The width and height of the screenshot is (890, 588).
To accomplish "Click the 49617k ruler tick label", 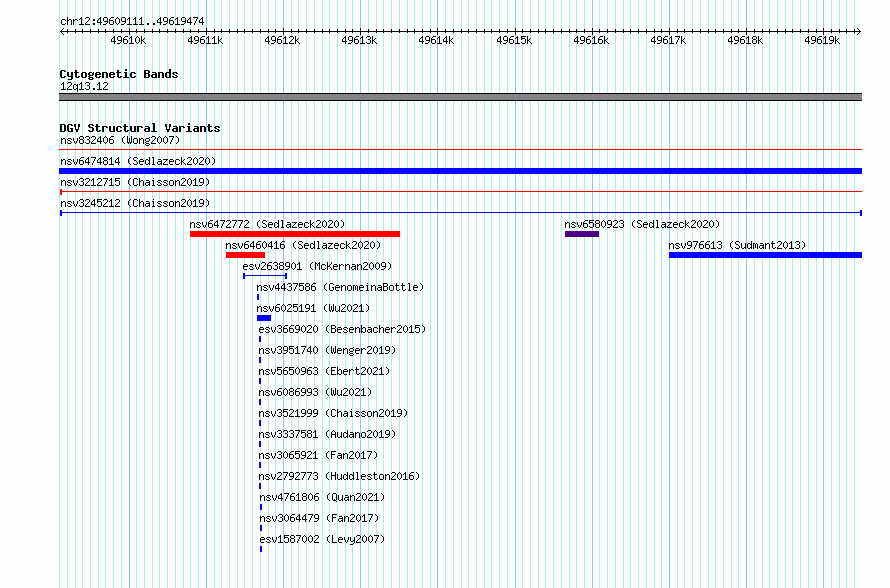I will coord(668,40).
